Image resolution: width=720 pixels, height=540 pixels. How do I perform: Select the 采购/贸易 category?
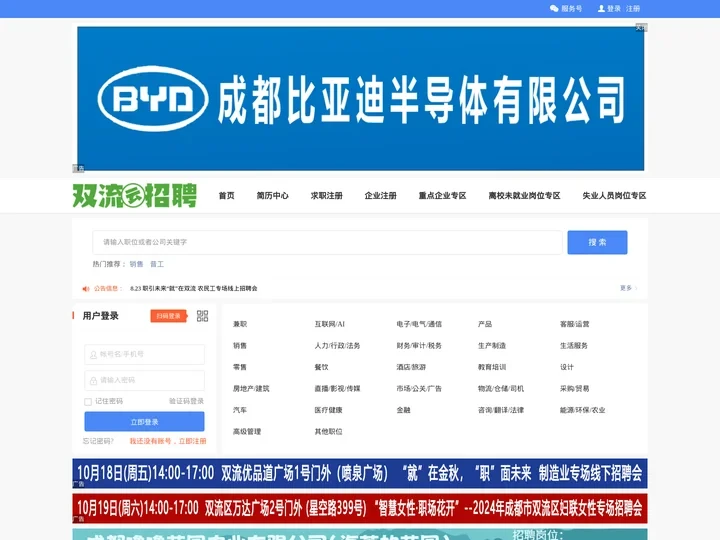tap(574, 388)
